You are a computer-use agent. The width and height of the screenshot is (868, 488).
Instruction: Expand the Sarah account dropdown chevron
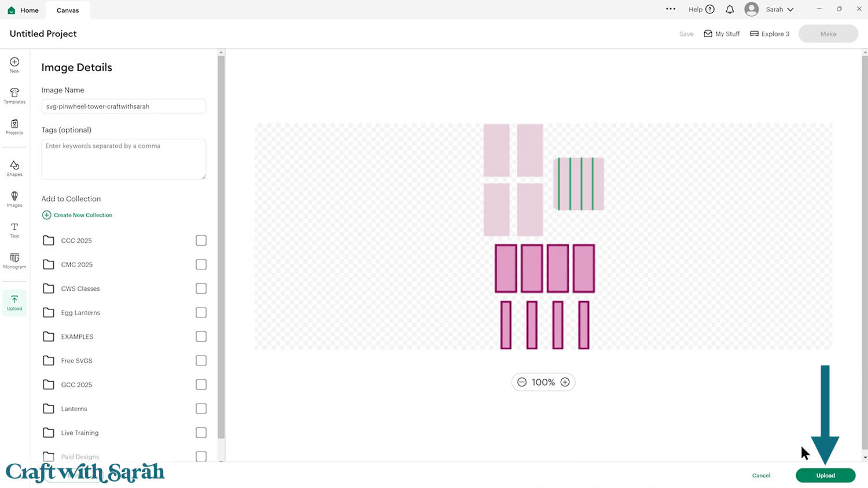click(790, 9)
